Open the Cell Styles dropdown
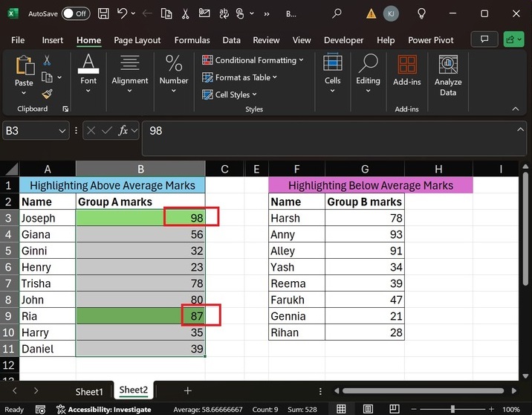 [230, 94]
